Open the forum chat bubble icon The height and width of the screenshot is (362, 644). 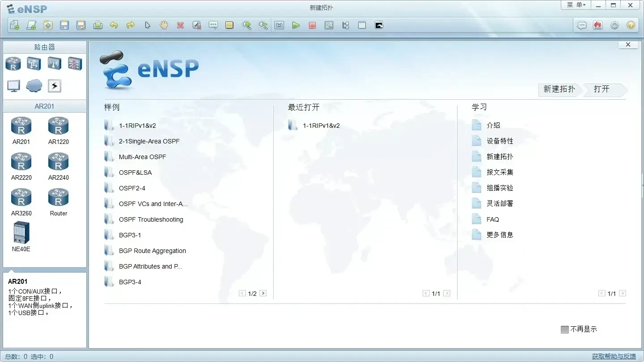coord(581,25)
